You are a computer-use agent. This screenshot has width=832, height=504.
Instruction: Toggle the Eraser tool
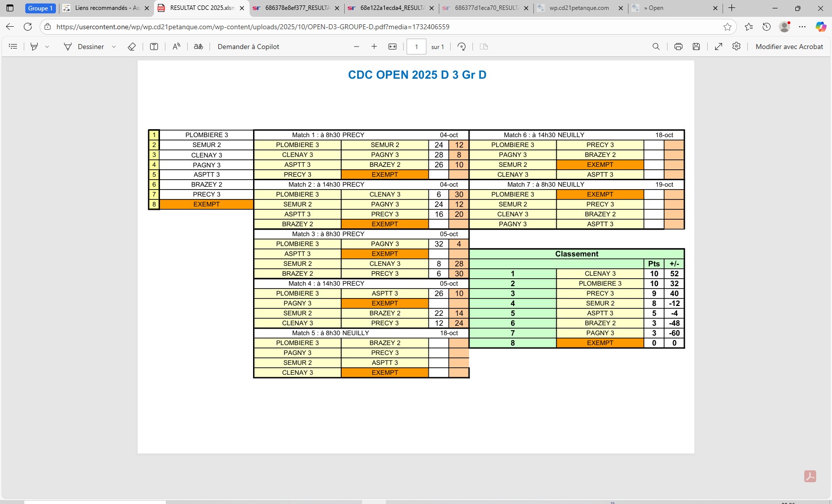[132, 47]
